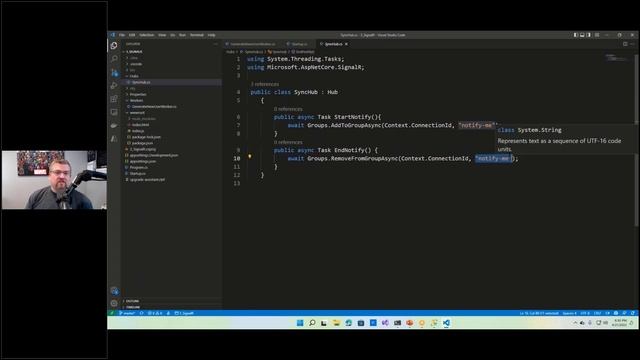Toggle primary side bar layout icon

click(x=576, y=35)
